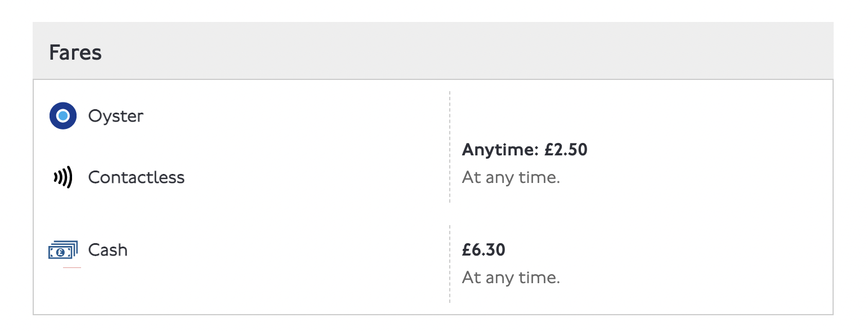Select the Contactless label text
Image resolution: width=868 pixels, height=331 pixels.
coord(136,177)
